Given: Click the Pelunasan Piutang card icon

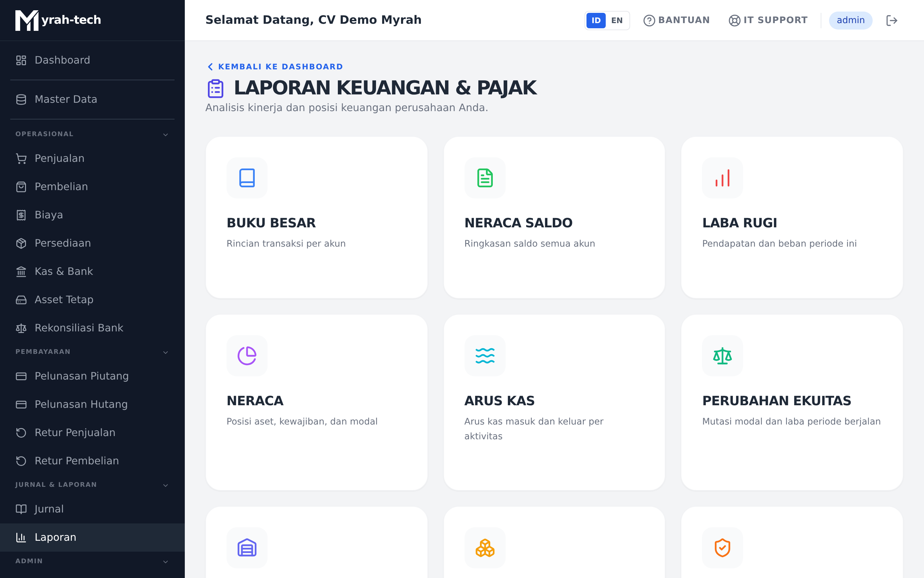Looking at the screenshot, I should 21,376.
